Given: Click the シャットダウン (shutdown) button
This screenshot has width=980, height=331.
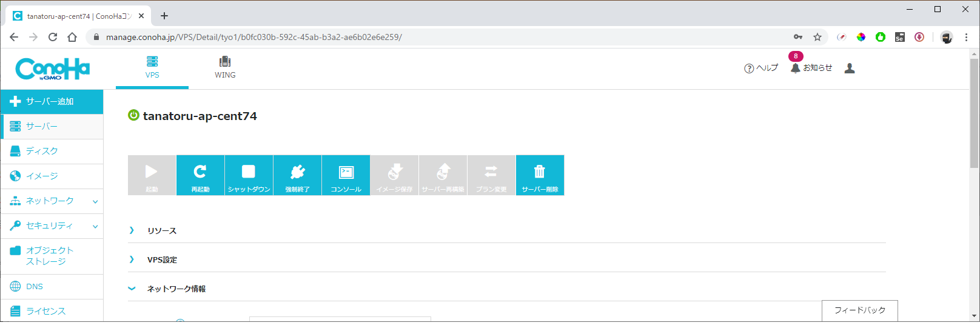Looking at the screenshot, I should (x=249, y=175).
